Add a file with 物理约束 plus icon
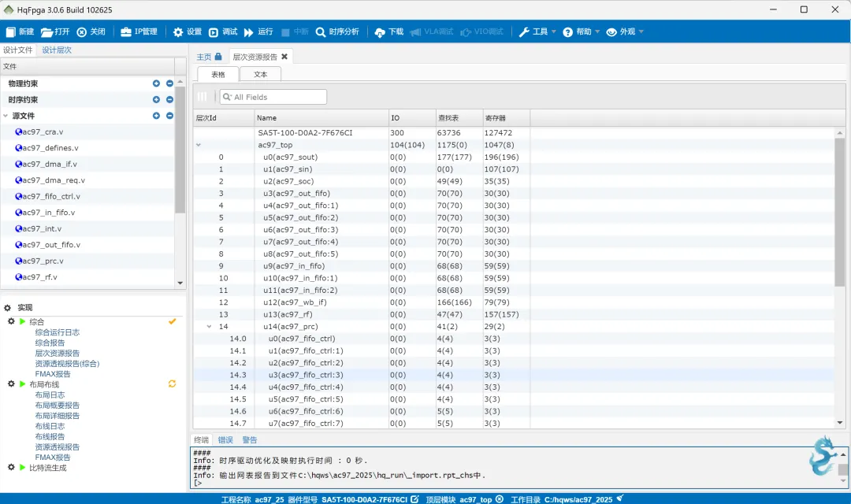This screenshot has width=851, height=504. tap(156, 83)
